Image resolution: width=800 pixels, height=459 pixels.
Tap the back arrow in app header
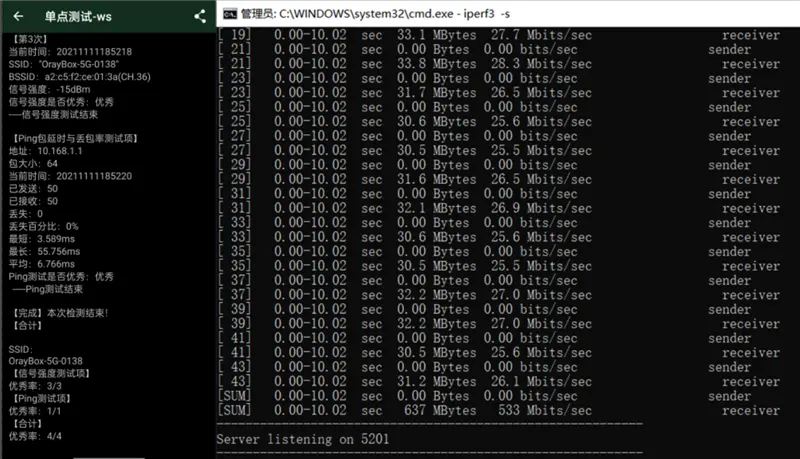[18, 16]
